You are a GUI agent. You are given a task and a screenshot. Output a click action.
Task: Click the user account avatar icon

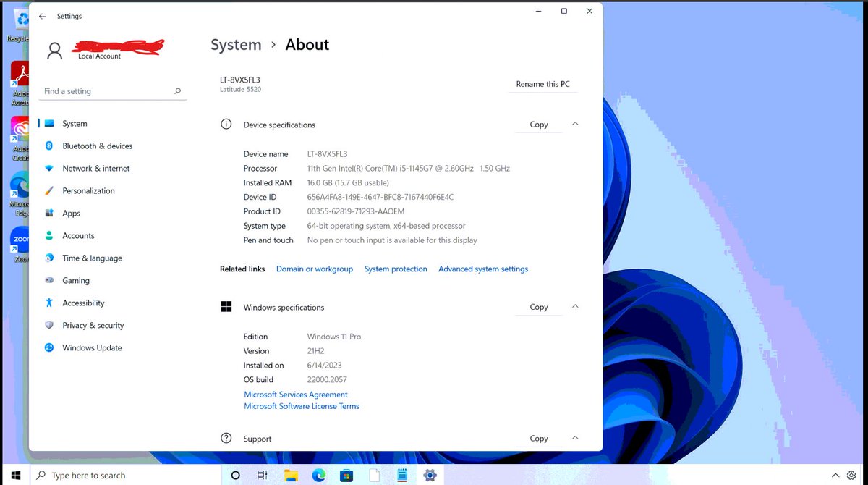(55, 50)
